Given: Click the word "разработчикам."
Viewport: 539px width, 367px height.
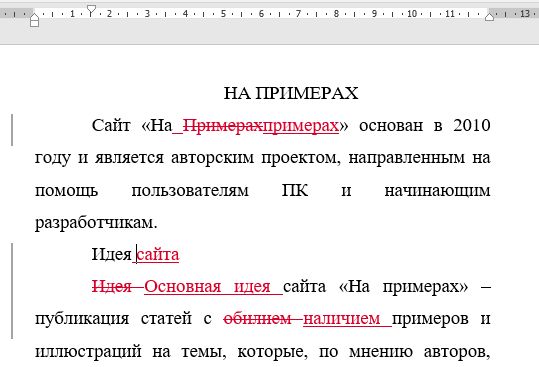Looking at the screenshot, I should tap(96, 223).
